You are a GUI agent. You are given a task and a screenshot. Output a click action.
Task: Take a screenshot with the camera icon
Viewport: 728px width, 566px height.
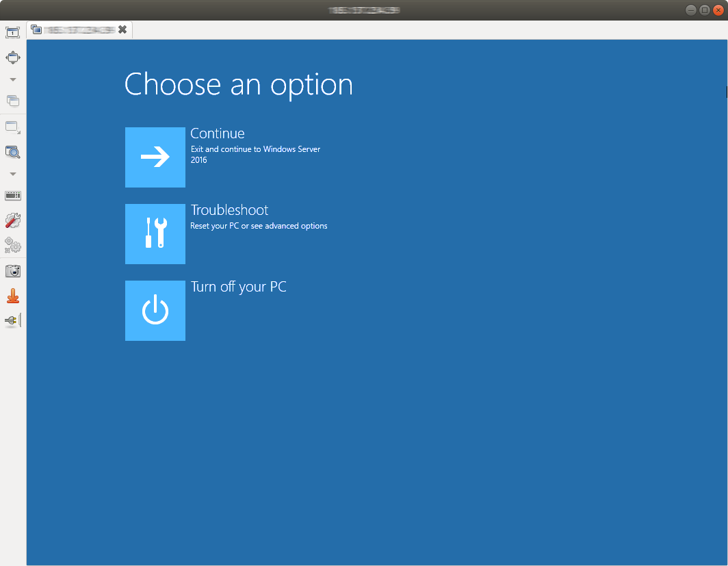coord(12,271)
